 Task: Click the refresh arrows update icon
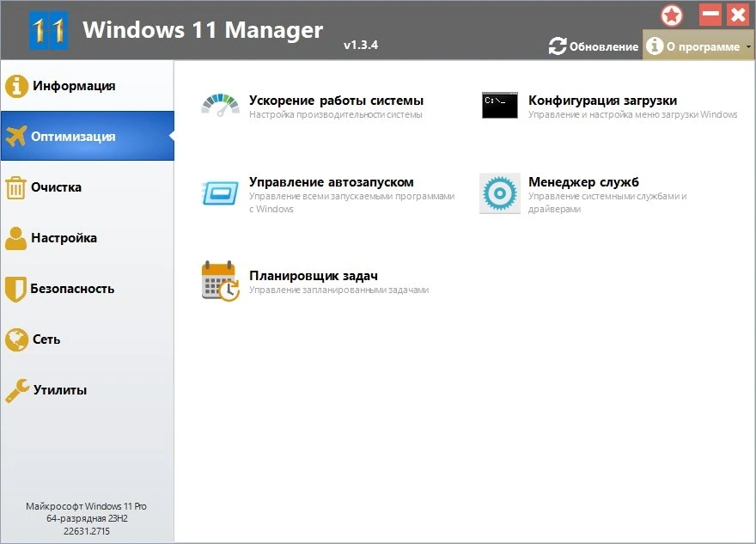pyautogui.click(x=558, y=46)
